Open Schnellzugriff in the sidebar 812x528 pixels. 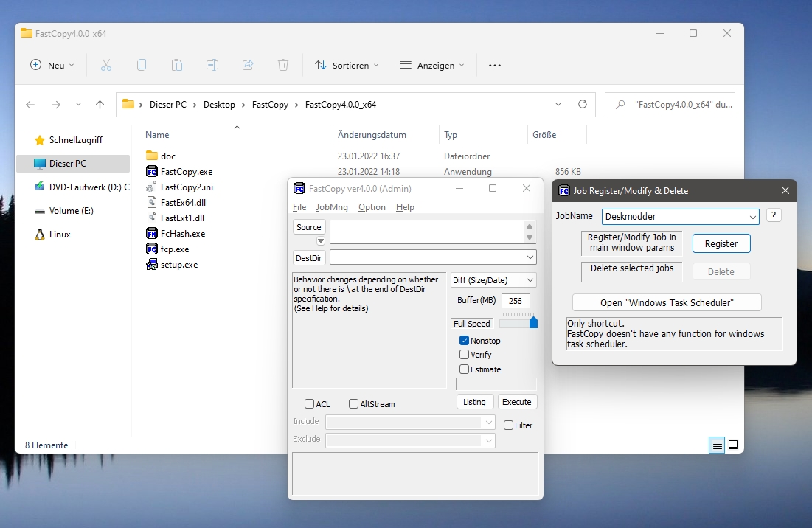(76, 140)
